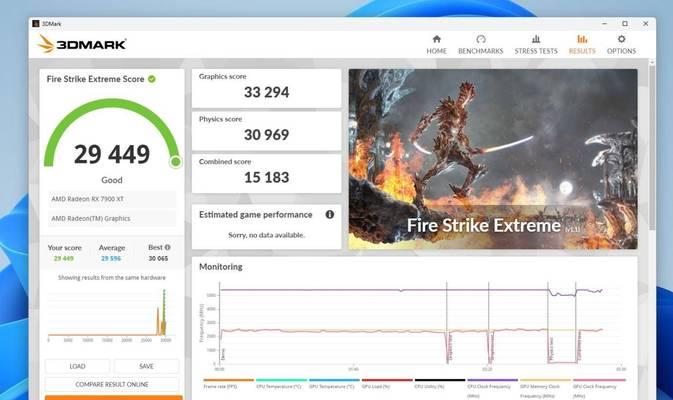Click 'Sorry, no data available.' text

click(267, 235)
